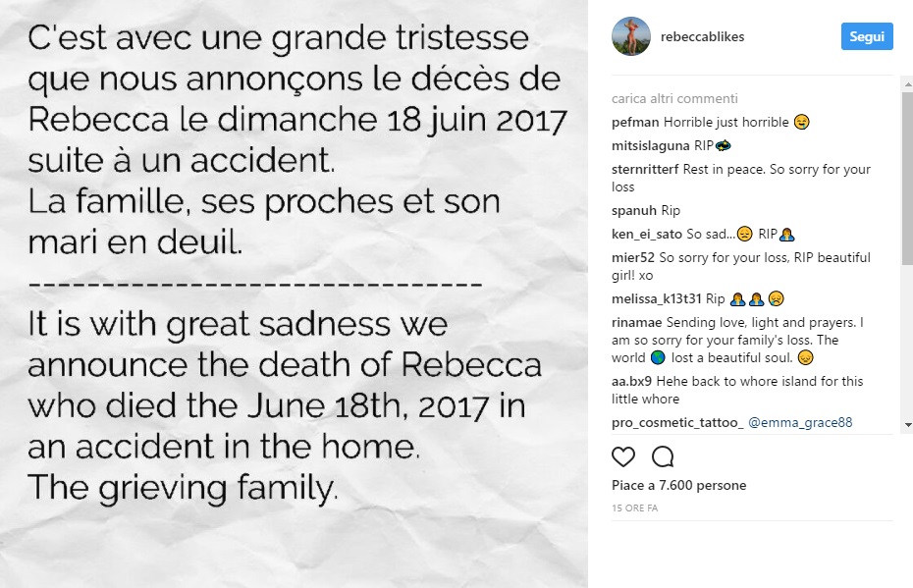Open the rebeccablikes profile picture
913x588 pixels.
[x=627, y=36]
